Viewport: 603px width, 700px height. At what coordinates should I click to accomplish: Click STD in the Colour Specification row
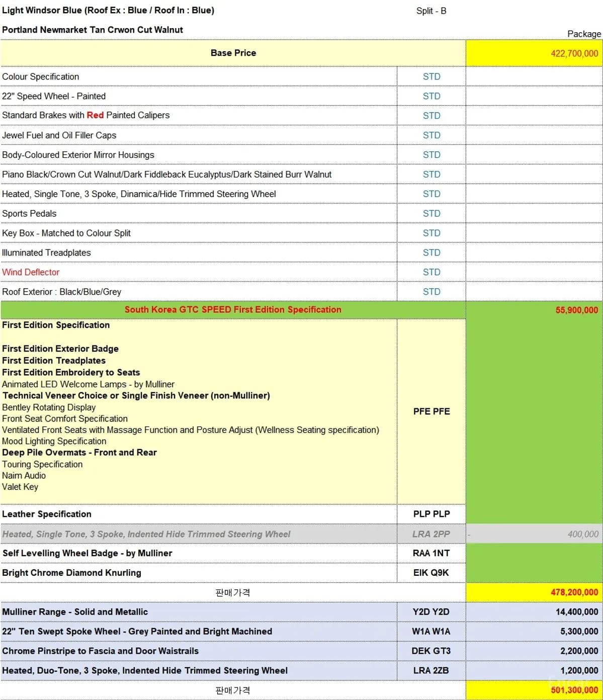432,76
